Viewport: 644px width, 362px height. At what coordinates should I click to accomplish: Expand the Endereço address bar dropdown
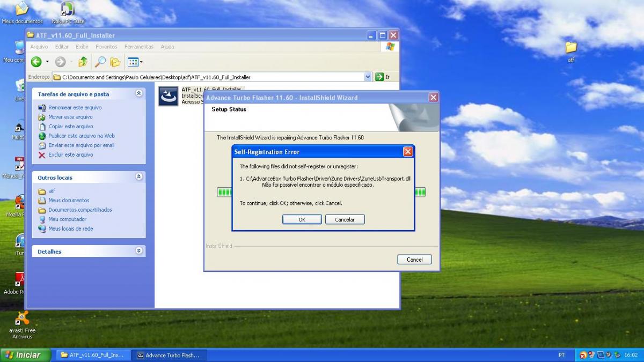pyautogui.click(x=368, y=77)
